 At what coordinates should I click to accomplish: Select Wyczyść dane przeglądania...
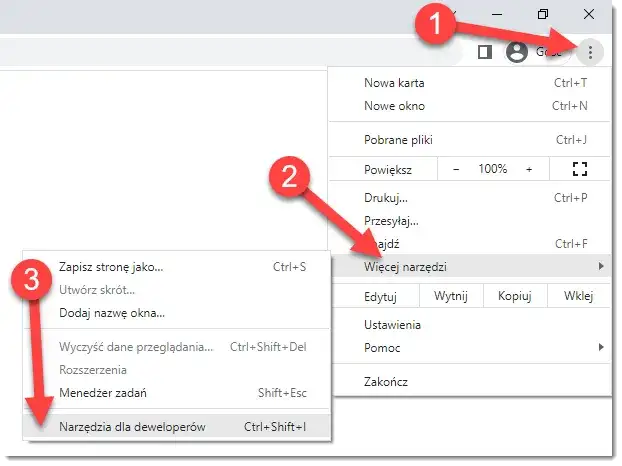coord(177,347)
